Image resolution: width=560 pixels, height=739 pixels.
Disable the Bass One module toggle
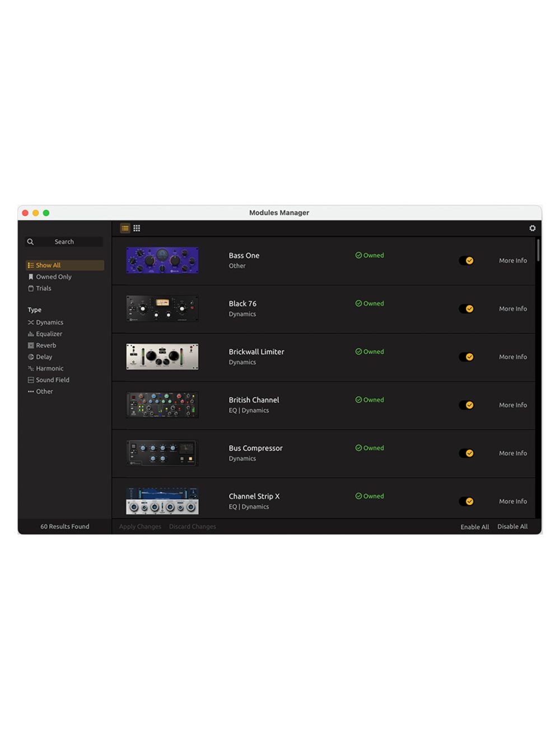(467, 260)
